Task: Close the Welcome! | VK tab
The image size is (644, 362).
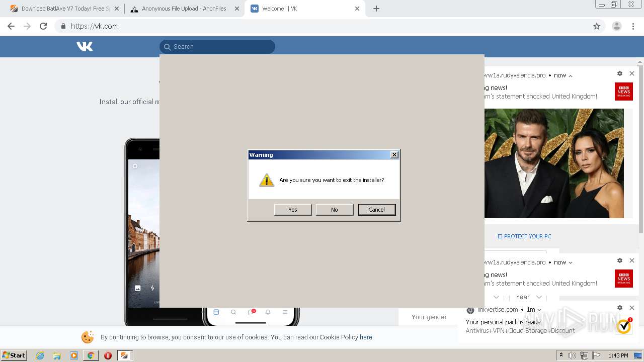Action: click(x=357, y=9)
